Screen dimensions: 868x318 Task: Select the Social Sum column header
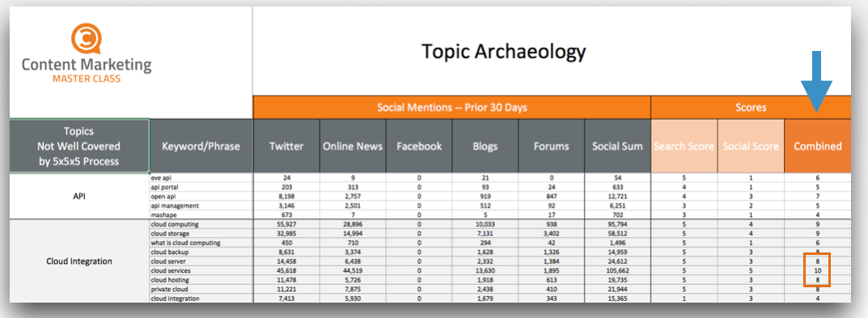(x=617, y=146)
